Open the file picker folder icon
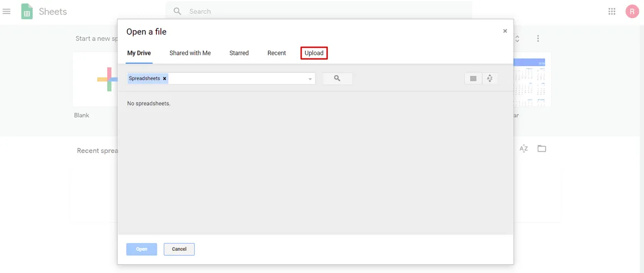 tap(541, 148)
